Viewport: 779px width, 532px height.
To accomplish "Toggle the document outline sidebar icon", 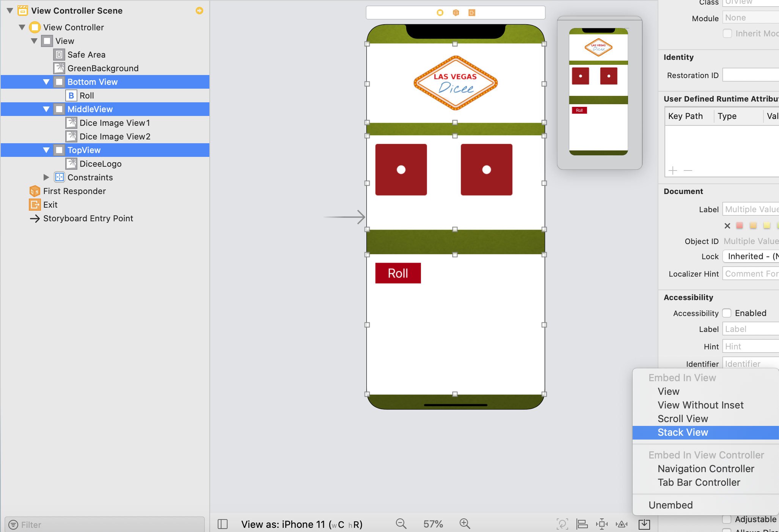I will pyautogui.click(x=223, y=524).
